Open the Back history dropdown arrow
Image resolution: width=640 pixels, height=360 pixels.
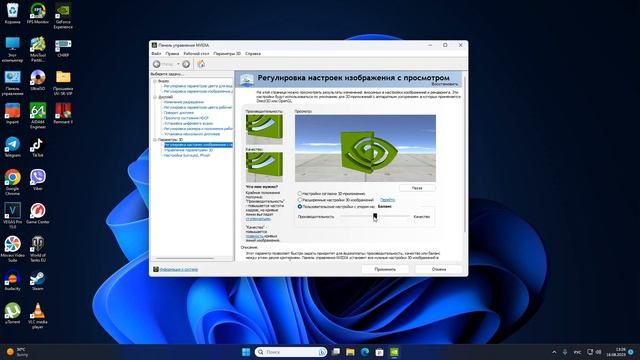[x=178, y=64]
